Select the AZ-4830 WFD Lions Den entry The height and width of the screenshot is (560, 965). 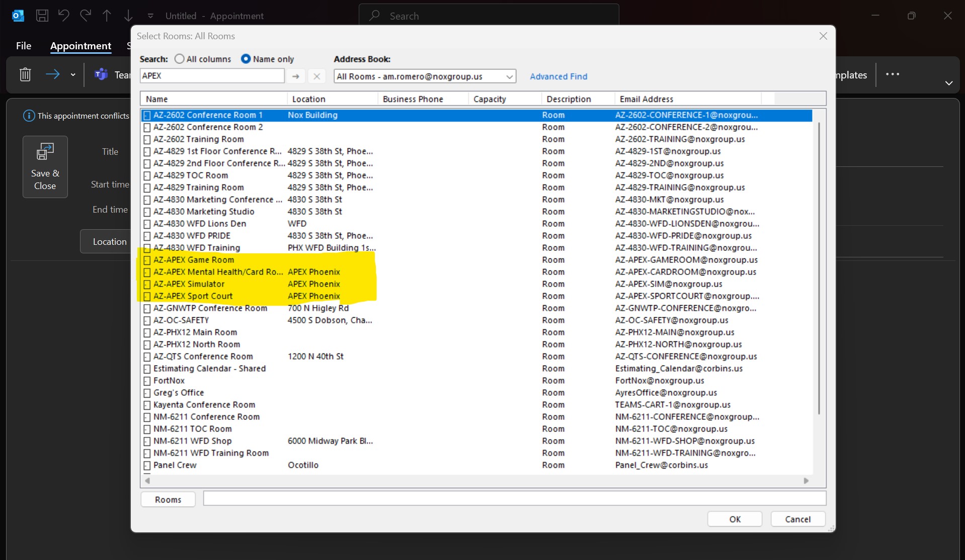click(476, 224)
